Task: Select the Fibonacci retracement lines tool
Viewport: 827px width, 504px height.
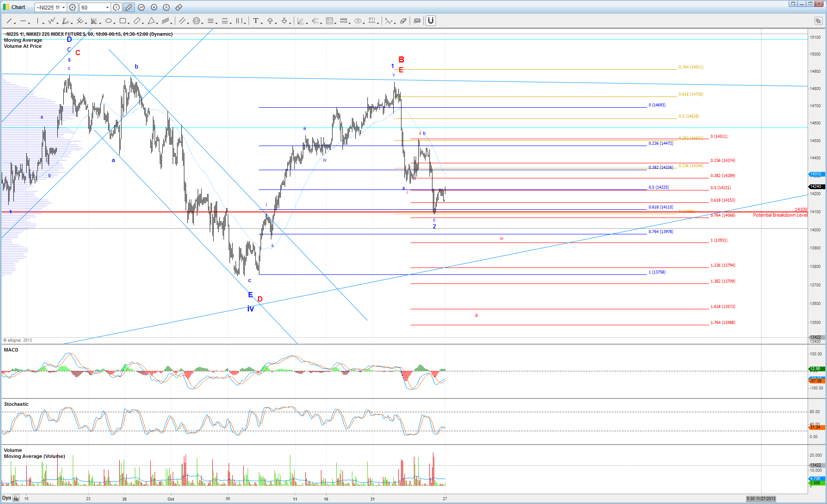Action: click(211, 21)
